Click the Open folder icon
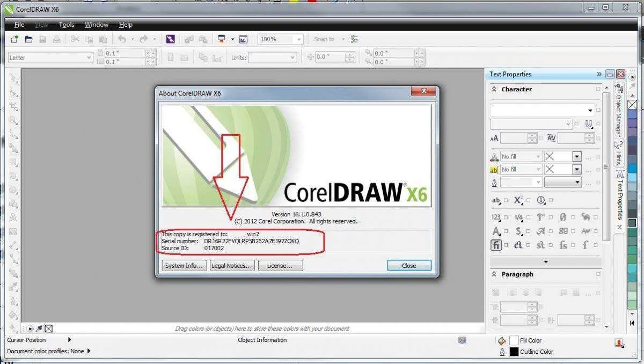This screenshot has width=644, height=364. tap(28, 39)
